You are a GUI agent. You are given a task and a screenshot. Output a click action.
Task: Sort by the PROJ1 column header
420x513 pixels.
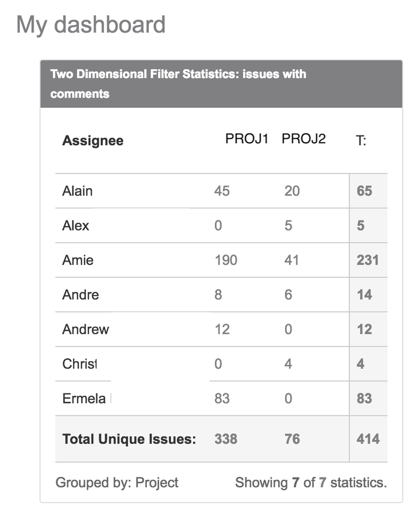point(248,138)
